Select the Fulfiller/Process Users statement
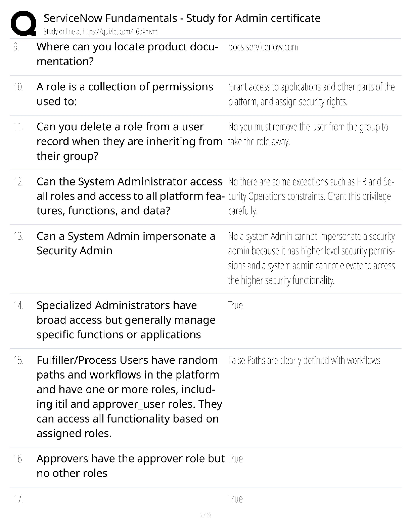411x532 pixels. click(129, 396)
